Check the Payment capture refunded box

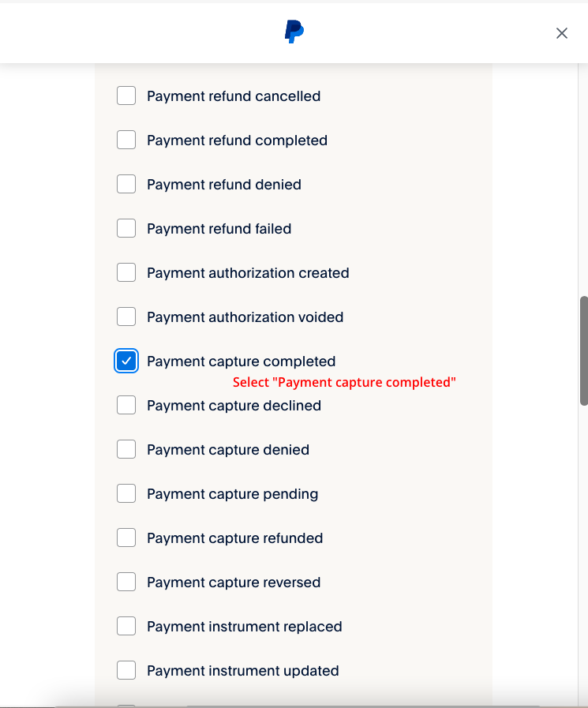(126, 538)
